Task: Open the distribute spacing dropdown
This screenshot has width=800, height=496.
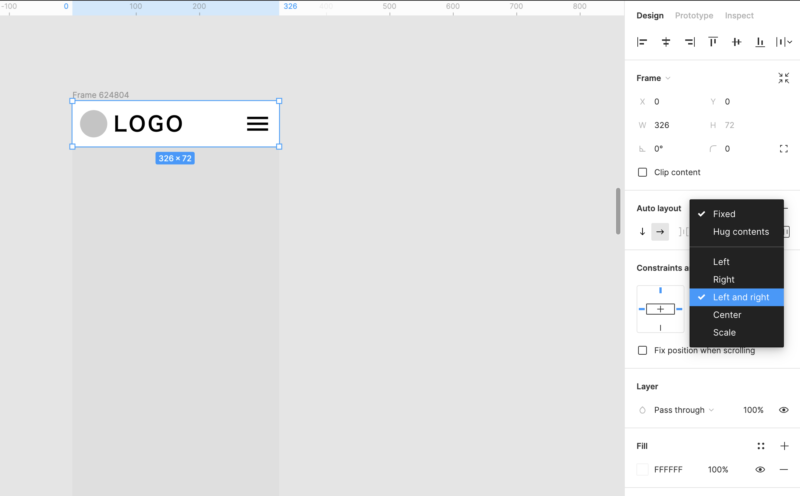Action: click(785, 42)
